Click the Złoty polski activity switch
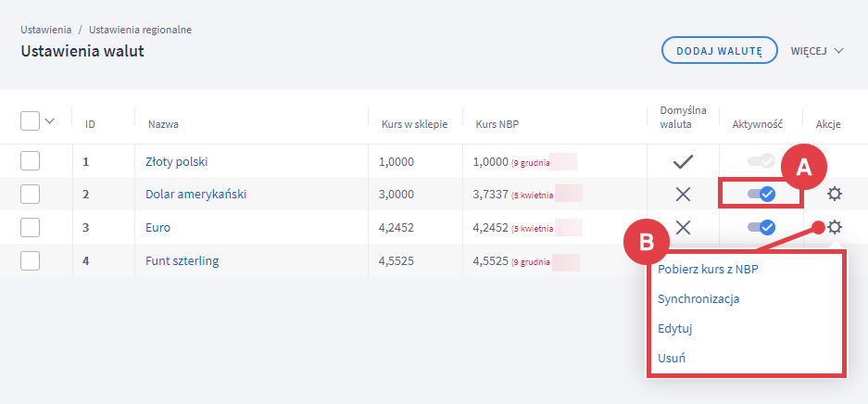This screenshot has width=868, height=404. (x=761, y=161)
